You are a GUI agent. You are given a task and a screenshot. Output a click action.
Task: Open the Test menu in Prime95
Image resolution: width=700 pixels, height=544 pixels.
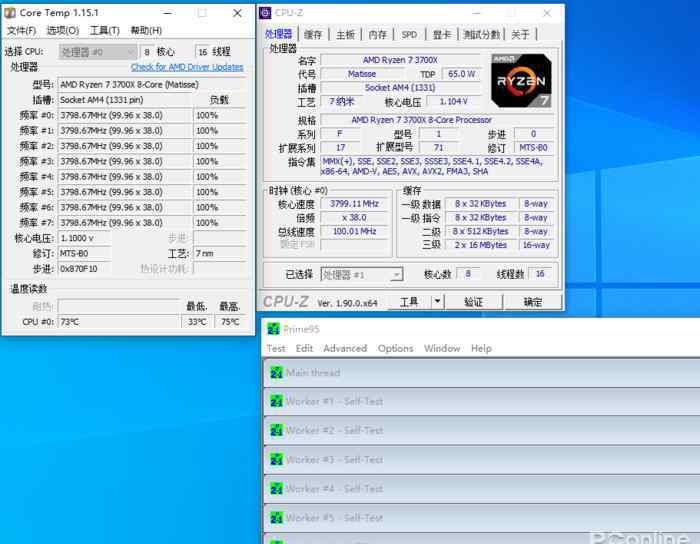coord(276,348)
